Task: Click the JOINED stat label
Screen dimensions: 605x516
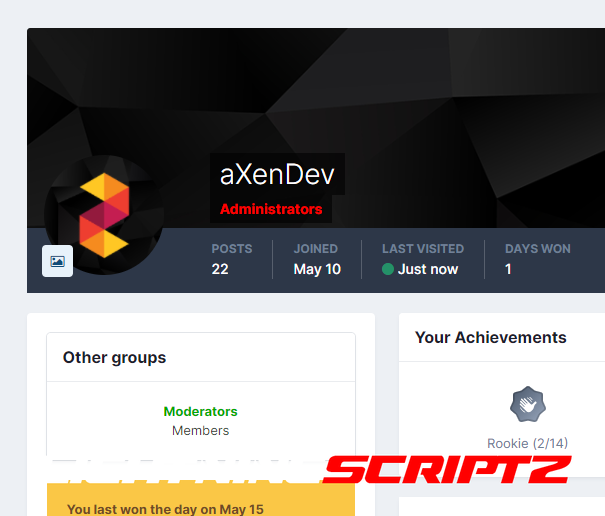Action: click(316, 248)
